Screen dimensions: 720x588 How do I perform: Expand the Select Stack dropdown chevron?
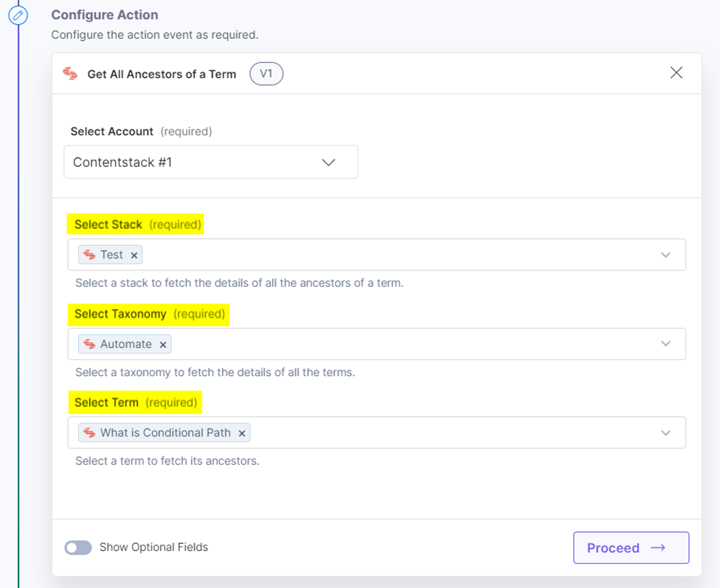click(x=665, y=255)
